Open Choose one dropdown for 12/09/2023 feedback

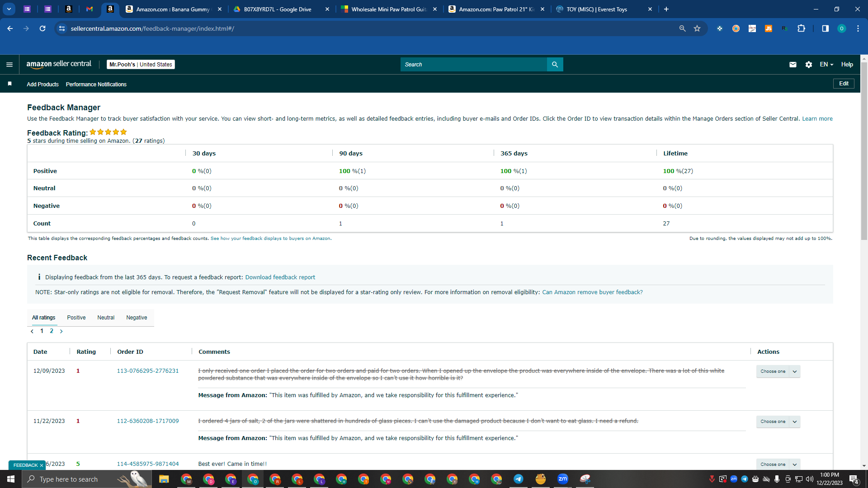[773, 371]
